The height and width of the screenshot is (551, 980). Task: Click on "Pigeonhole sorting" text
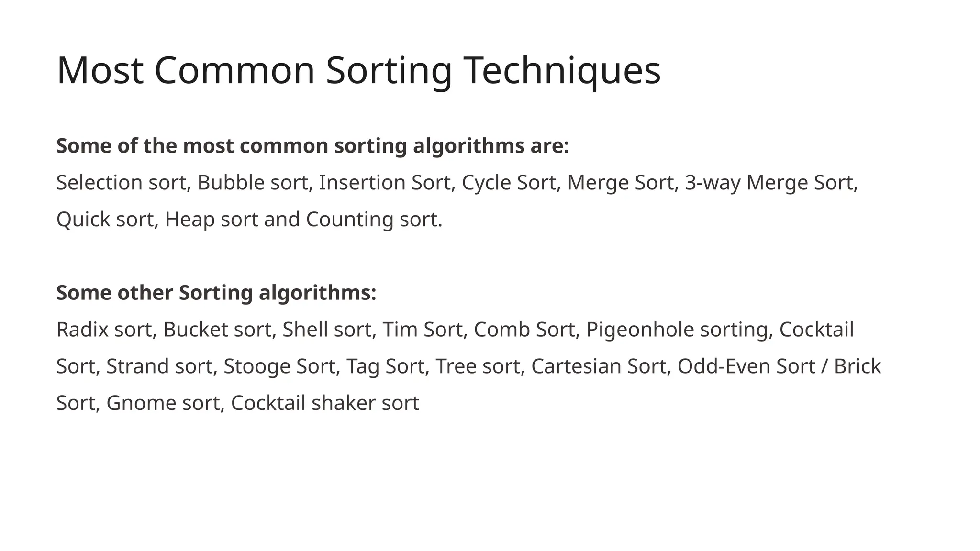[x=677, y=330]
